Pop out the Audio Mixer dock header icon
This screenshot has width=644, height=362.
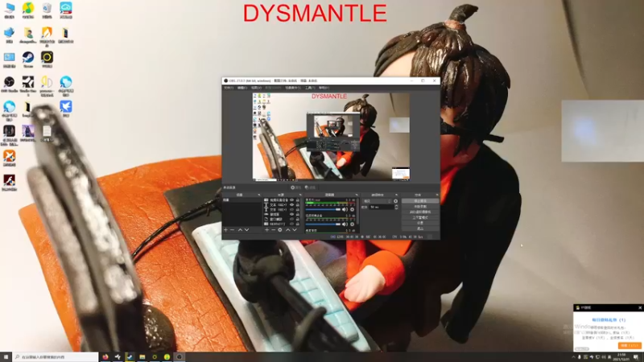357,195
